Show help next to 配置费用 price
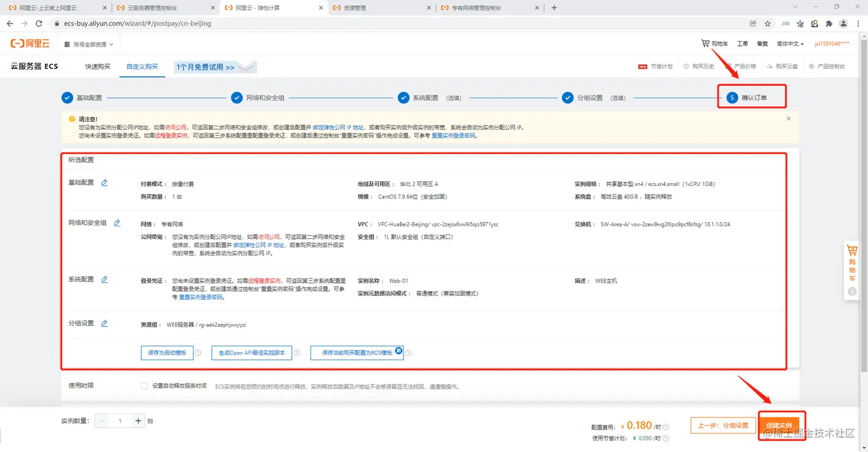Screen dimensions: 868x452 [x=665, y=427]
